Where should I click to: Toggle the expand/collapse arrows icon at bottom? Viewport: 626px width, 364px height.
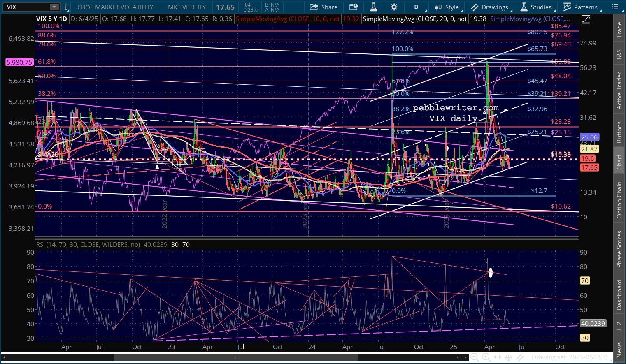coord(497,357)
